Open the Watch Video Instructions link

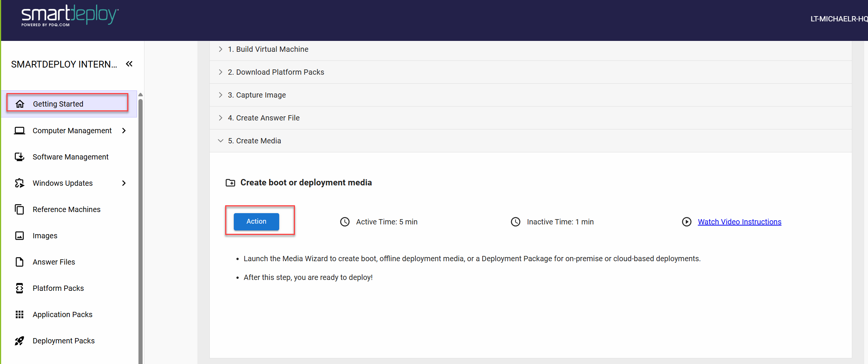point(739,222)
